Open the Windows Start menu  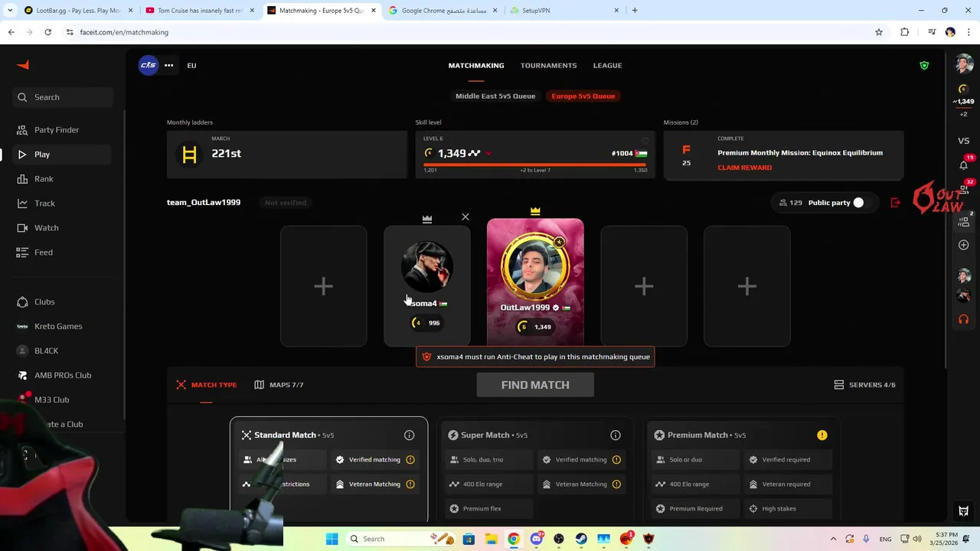pyautogui.click(x=332, y=539)
